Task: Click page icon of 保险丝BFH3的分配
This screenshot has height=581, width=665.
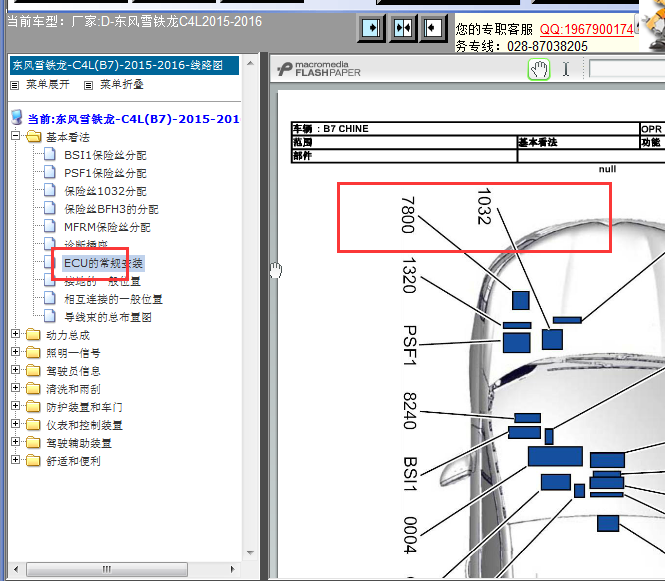Action: click(x=50, y=208)
